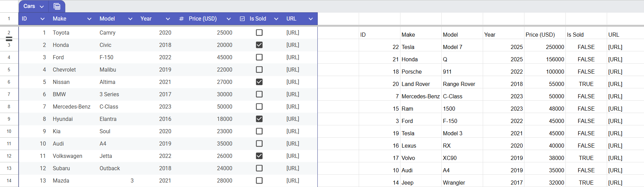Image resolution: width=644 pixels, height=187 pixels.
Task: Click the Mercedes-Benz cell in right table
Action: [x=421, y=96]
